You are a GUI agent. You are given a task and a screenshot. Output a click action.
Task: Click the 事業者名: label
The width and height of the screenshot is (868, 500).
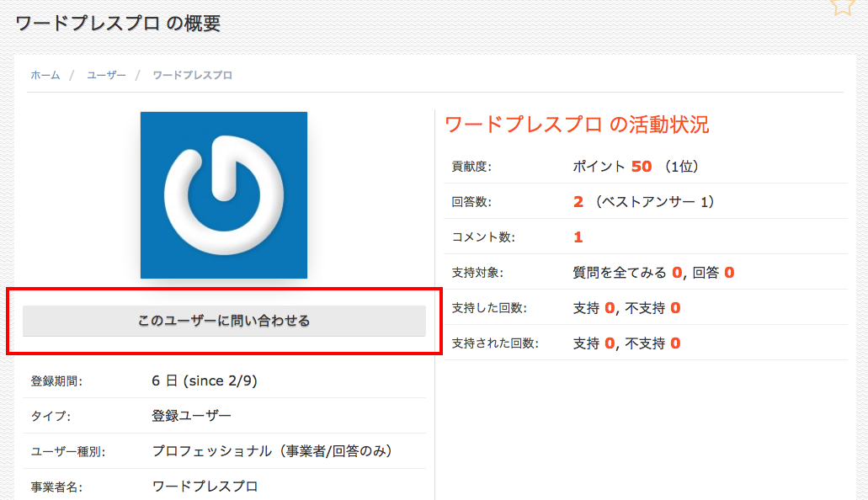coord(56,487)
